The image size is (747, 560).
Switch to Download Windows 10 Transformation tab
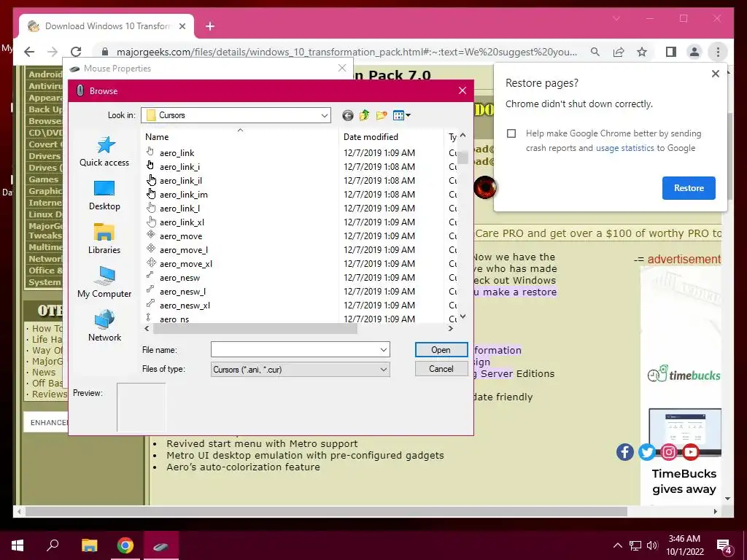[x=107, y=26]
